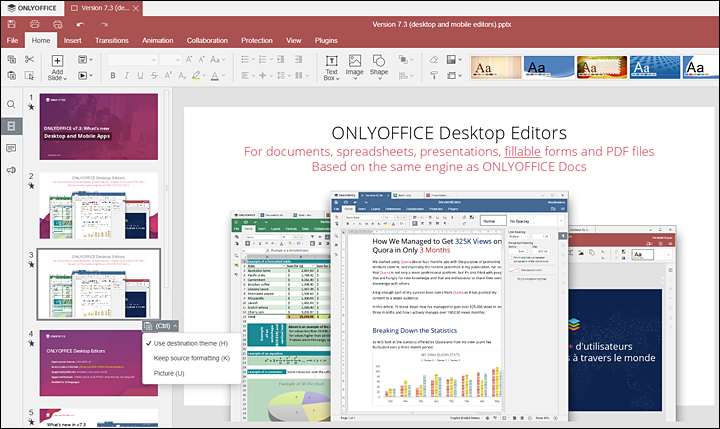Select slide 1 thumbnail
Screen dimensions: 720x429
point(99,127)
